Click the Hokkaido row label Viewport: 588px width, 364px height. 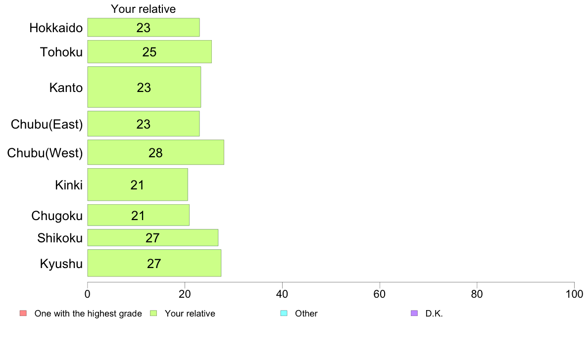pyautogui.click(x=56, y=28)
